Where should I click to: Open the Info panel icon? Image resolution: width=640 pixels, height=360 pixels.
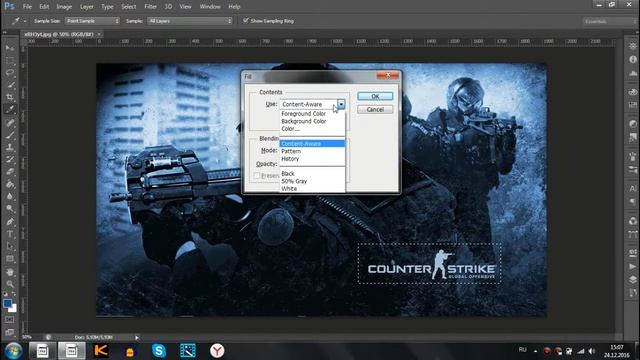(633, 60)
